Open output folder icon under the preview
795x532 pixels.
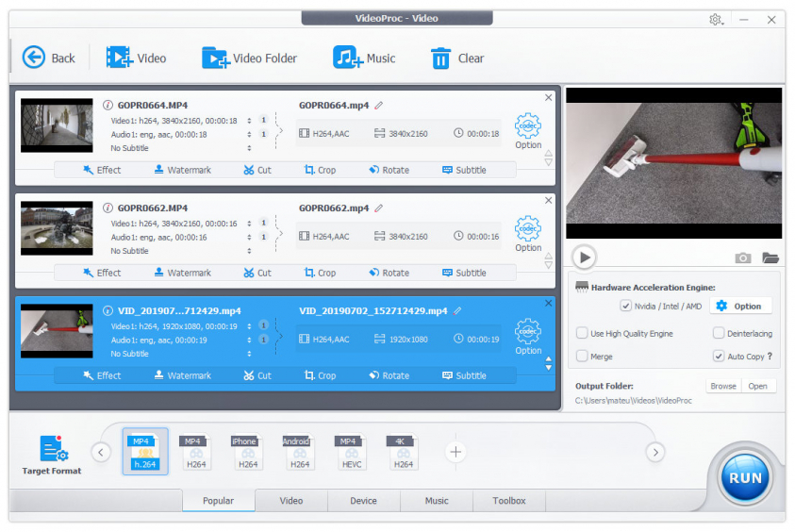coord(770,258)
